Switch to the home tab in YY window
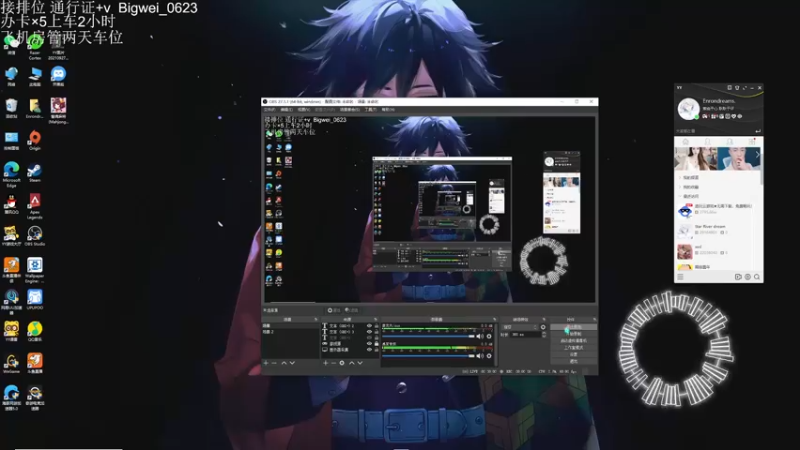Image resolution: width=800 pixels, height=450 pixels. pyautogui.click(x=685, y=141)
